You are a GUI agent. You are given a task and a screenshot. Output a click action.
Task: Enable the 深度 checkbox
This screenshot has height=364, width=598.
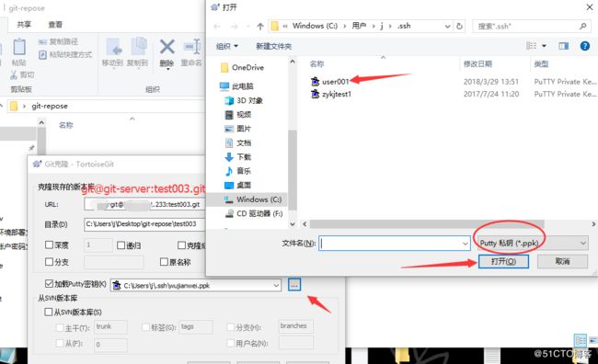[49, 245]
